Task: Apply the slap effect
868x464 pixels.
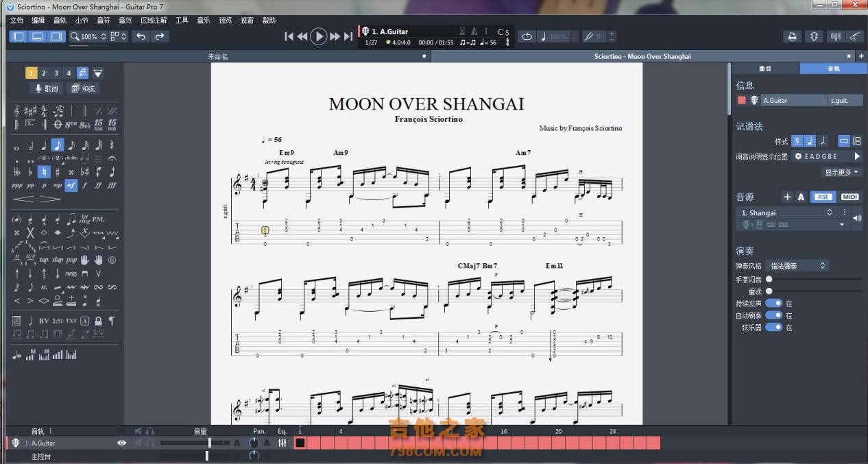Action: click(58, 260)
